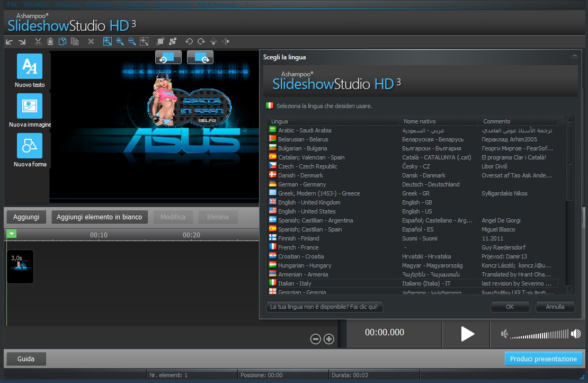Screen dimensions: 588x383
Task: Click the Undo arrow in the toolbar
Action: coord(10,42)
